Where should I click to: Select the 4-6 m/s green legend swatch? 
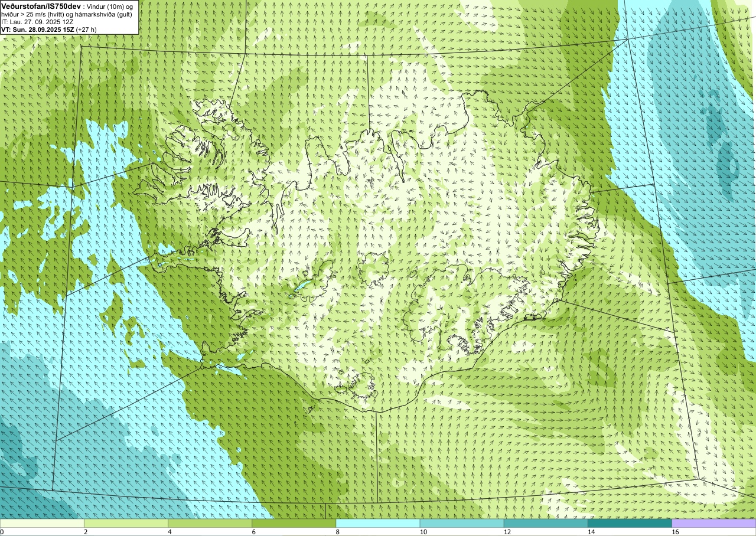pyautogui.click(x=210, y=523)
